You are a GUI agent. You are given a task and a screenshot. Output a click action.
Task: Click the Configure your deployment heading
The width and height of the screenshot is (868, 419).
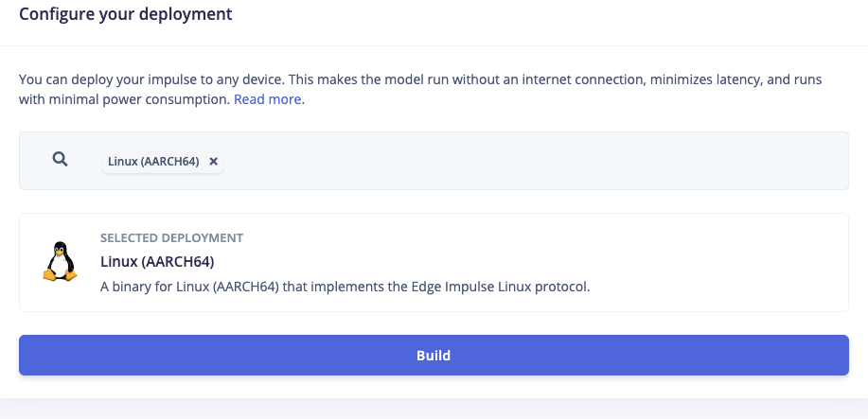click(126, 14)
